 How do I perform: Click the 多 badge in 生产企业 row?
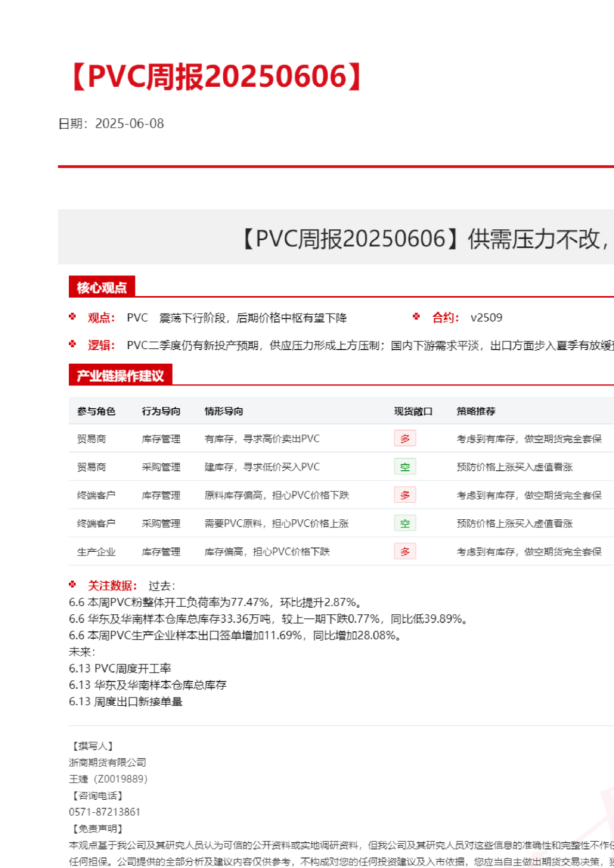tap(405, 552)
